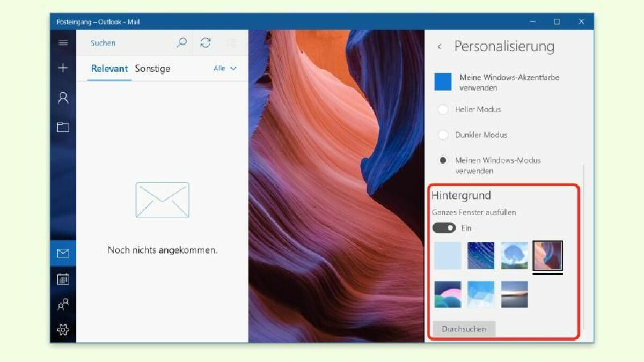
Task: Switch to the Sonstige tab
Action: click(152, 69)
